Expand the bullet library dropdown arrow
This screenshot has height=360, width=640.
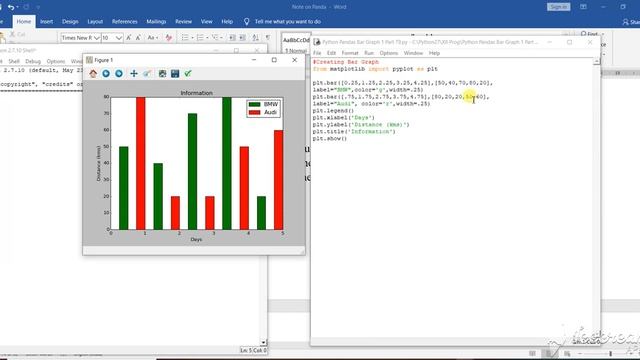(192, 38)
